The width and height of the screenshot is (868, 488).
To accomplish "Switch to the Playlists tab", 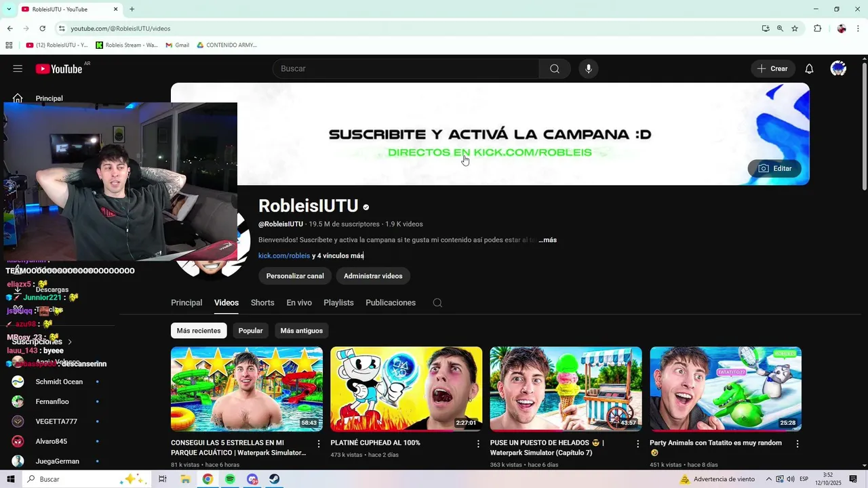I will click(338, 303).
